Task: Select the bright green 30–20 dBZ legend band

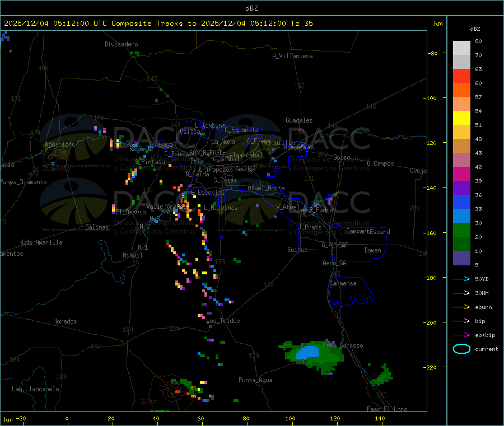Action: [461, 230]
